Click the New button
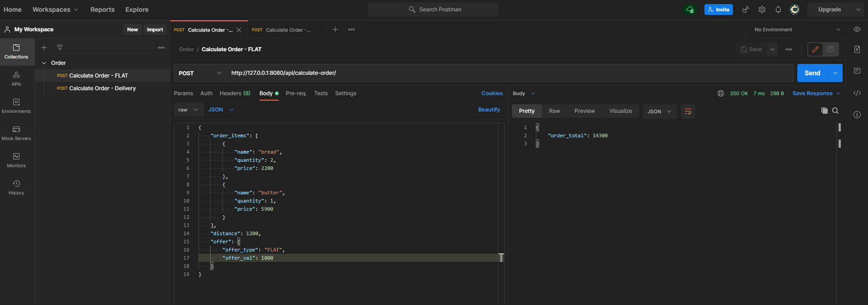Screen dimensions: 868x305 pos(132,29)
